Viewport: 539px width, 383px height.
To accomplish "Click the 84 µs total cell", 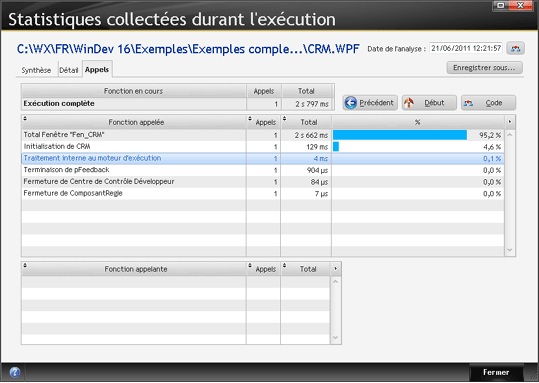I will 306,182.
